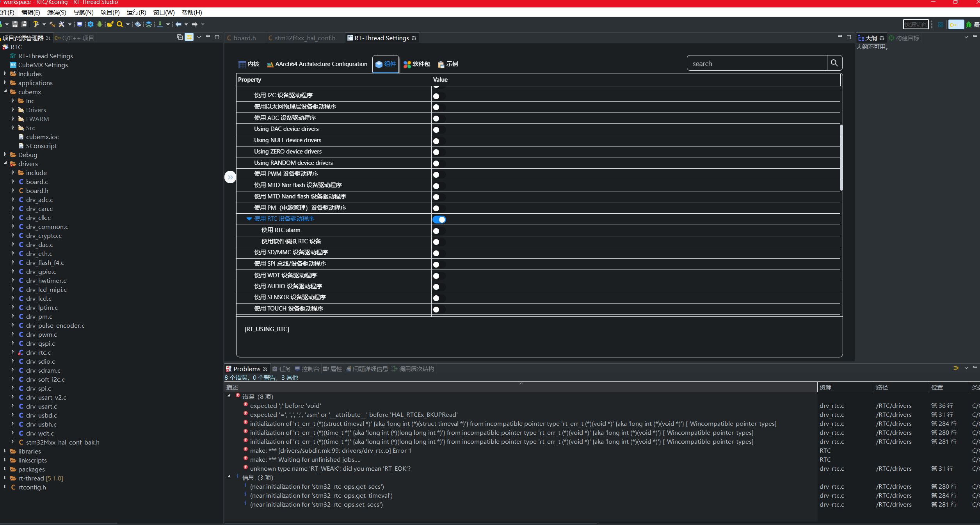Toggle link with editor in project explorer
980x525 pixels.
189,37
